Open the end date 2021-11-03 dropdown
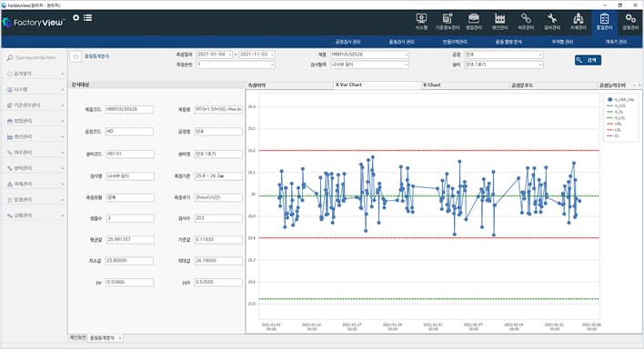Viewport: 644px width, 349px height. (x=272, y=55)
